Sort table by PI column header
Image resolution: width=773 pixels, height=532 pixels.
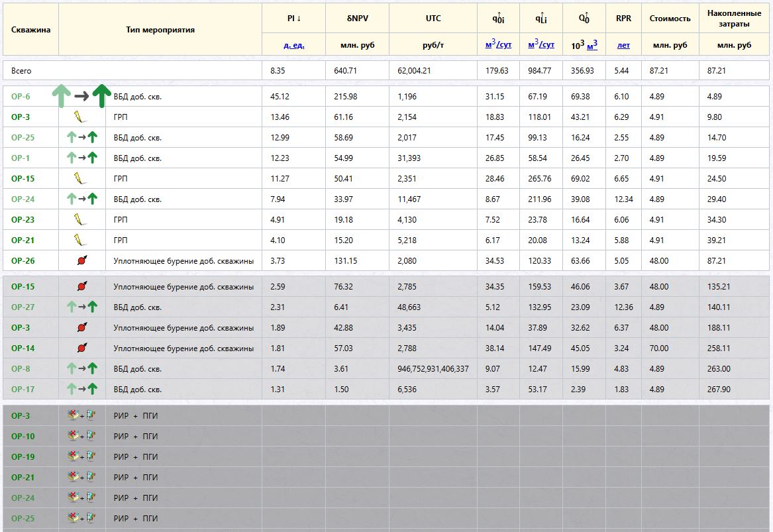[x=294, y=19]
